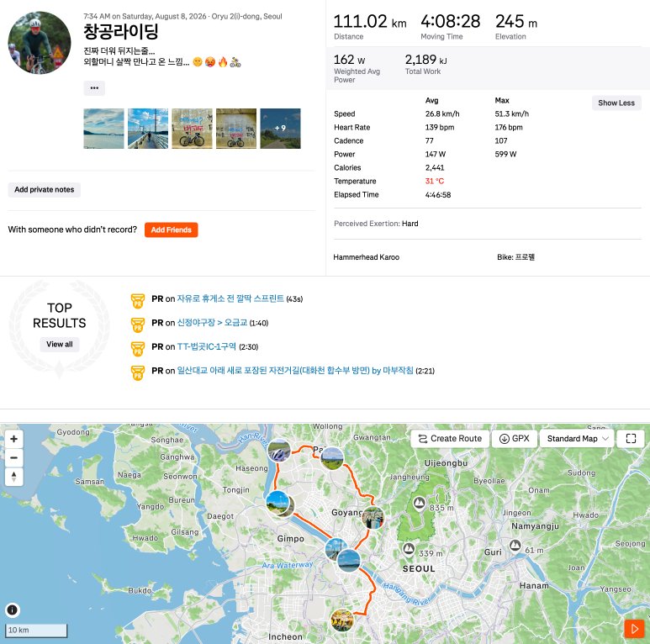Image resolution: width=650 pixels, height=644 pixels.
Task: Click the 162 W weighted average power
Action: 350,60
